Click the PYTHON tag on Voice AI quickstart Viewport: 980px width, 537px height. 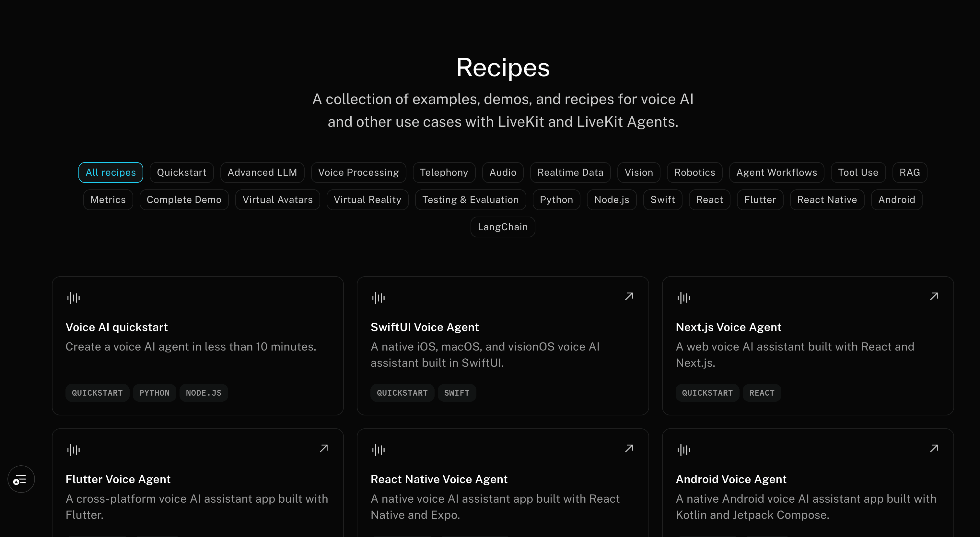pos(155,393)
